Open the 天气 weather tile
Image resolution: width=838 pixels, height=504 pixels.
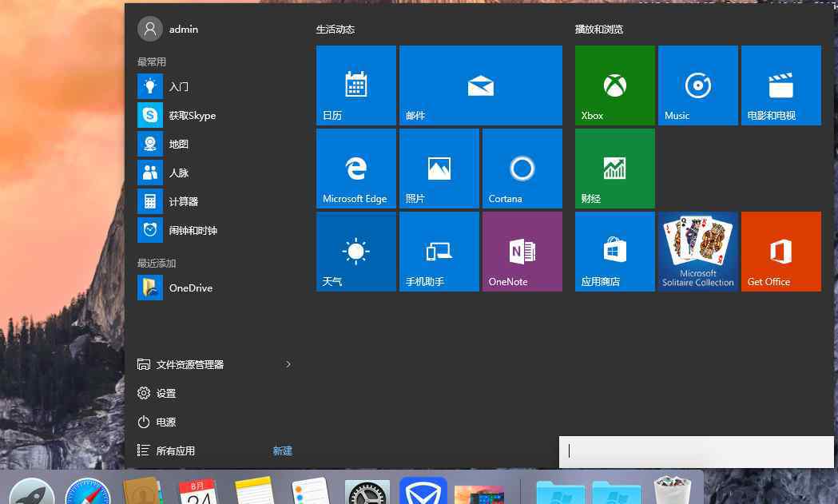pyautogui.click(x=356, y=252)
